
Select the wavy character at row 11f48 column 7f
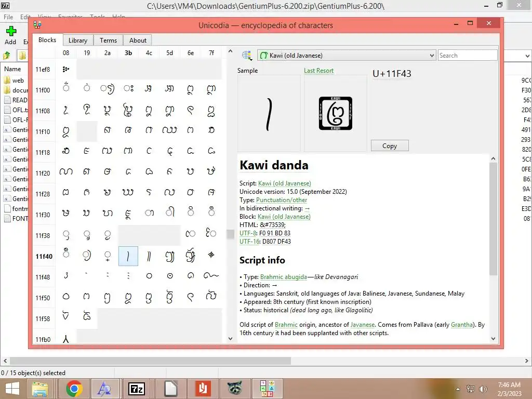(x=211, y=277)
